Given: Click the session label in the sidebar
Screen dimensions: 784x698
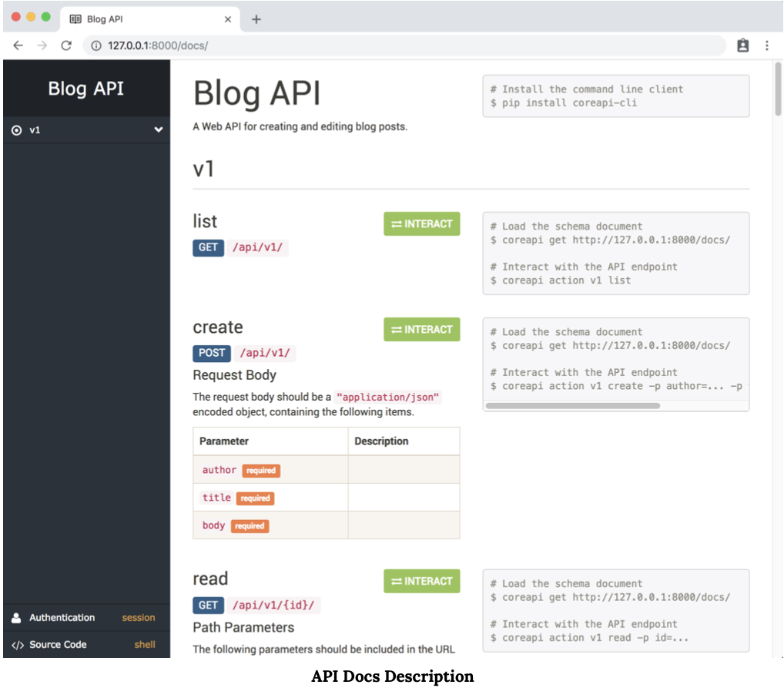Looking at the screenshot, I should (x=139, y=617).
